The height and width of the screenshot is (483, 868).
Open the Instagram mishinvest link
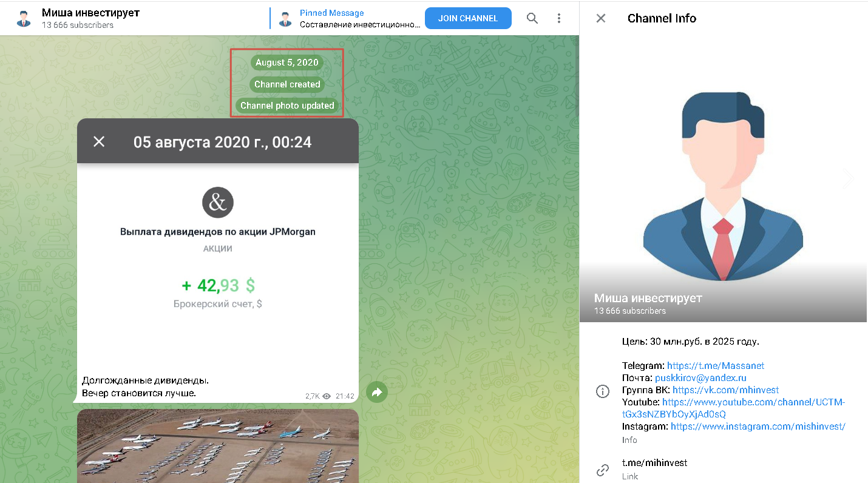tap(758, 427)
